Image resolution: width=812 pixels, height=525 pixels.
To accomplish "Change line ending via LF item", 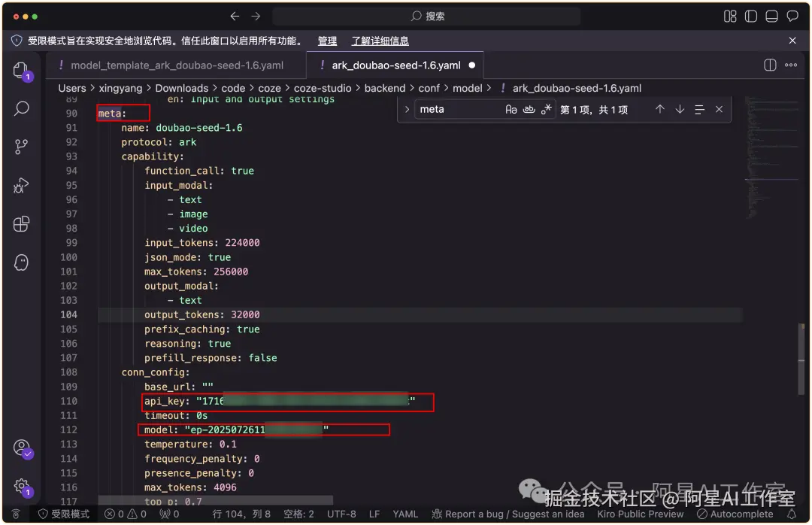I will pyautogui.click(x=374, y=514).
